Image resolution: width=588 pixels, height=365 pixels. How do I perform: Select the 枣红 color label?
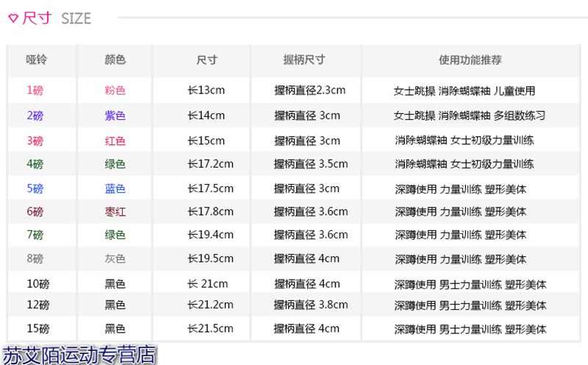(x=115, y=212)
